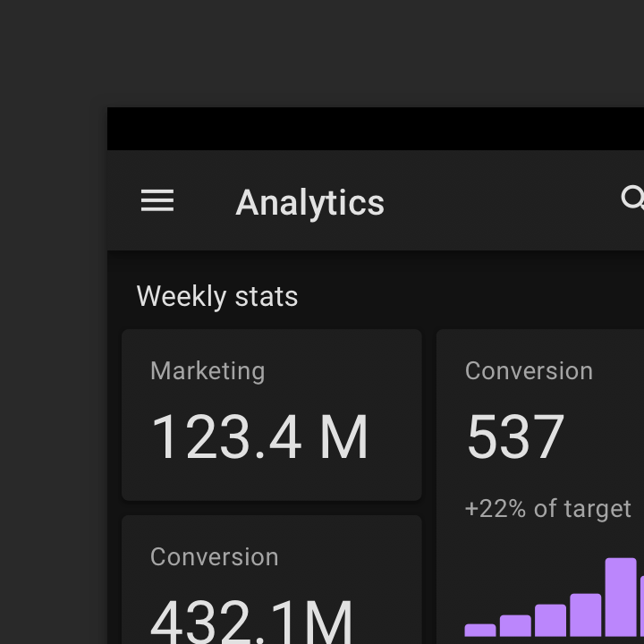Click the +22% of target text
This screenshot has height=644, width=644.
547,509
